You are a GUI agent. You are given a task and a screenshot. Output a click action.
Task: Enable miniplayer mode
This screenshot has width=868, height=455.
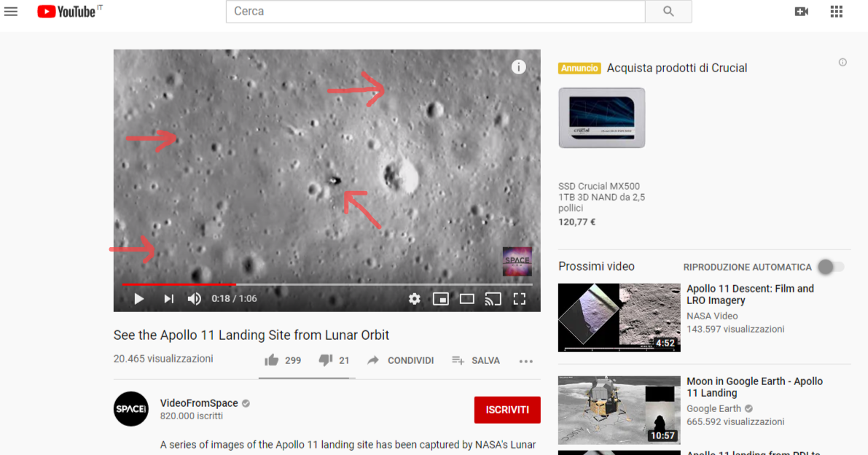(x=440, y=299)
